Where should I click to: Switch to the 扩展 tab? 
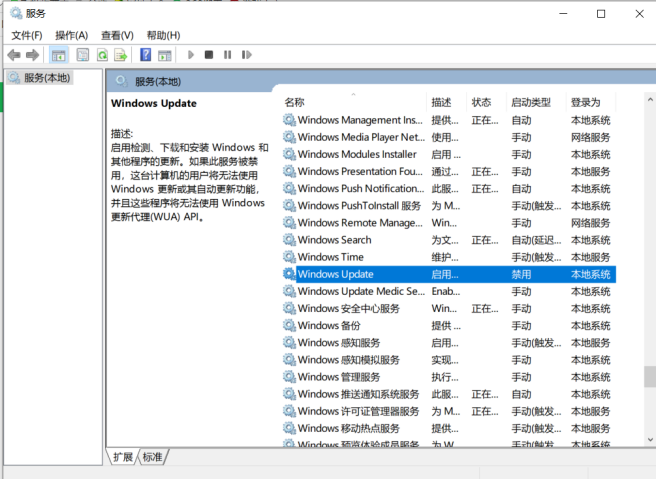tap(123, 457)
